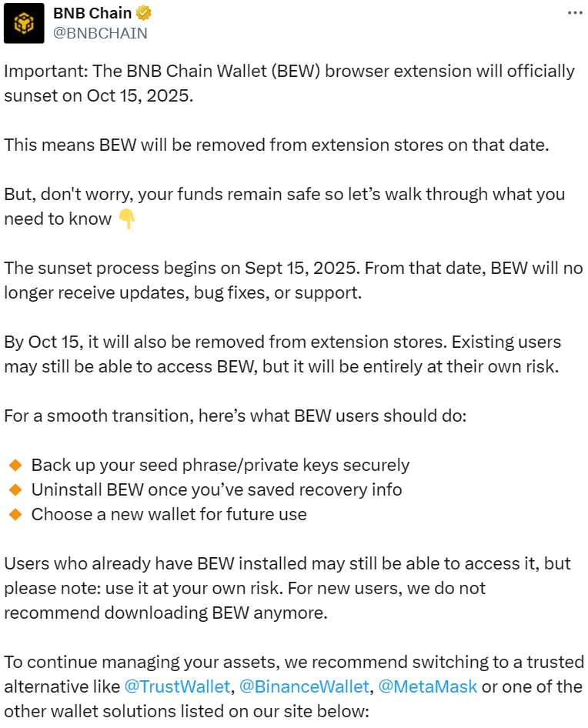Click the pointing-down hand emoji
Viewport: 588px width, 728px height.
(x=126, y=219)
